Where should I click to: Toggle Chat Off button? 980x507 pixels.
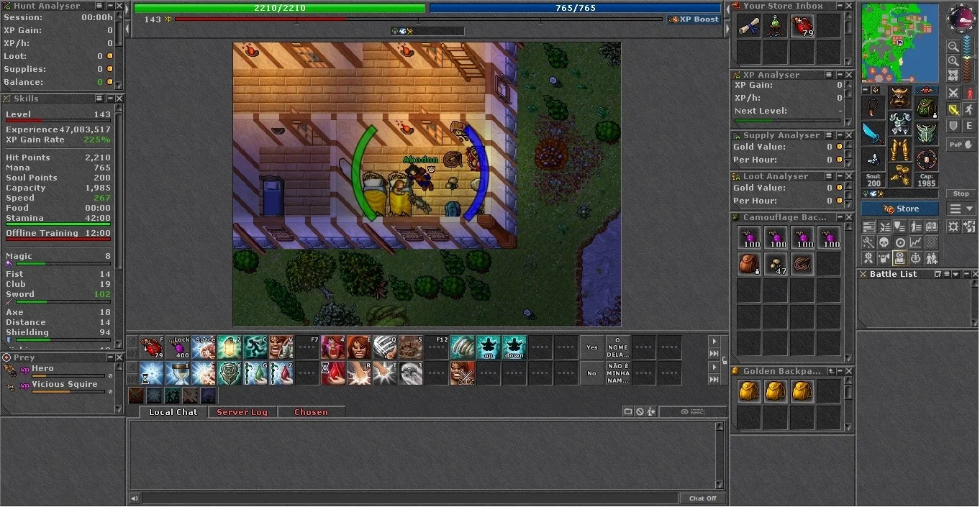tap(702, 498)
